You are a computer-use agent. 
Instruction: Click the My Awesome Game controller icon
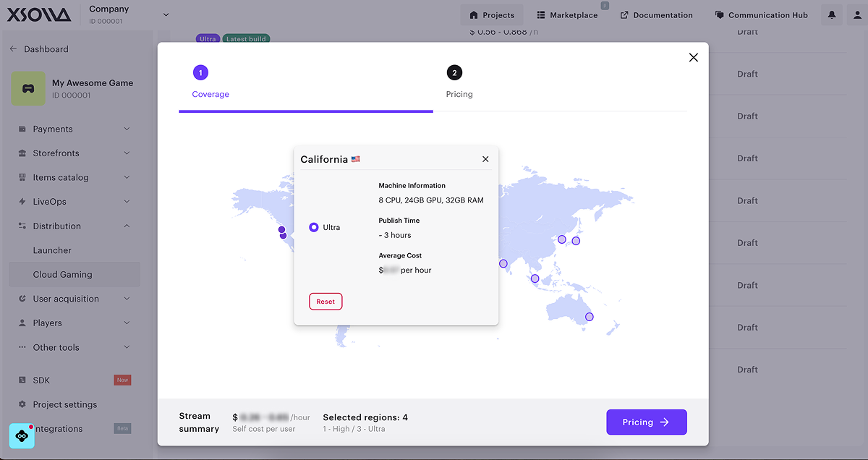point(28,88)
